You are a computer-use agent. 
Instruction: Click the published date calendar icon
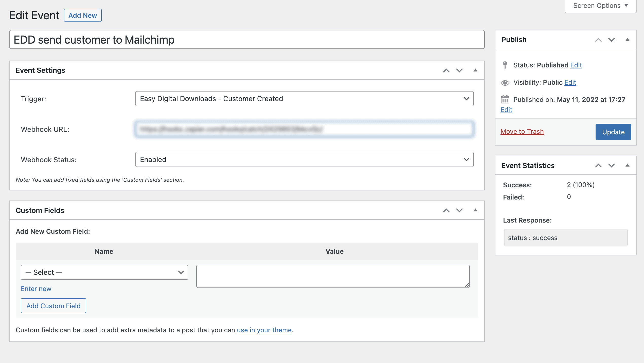(x=505, y=99)
